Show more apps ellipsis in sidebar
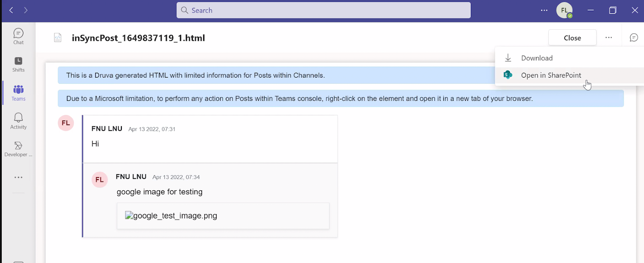This screenshot has height=263, width=644. (x=18, y=177)
